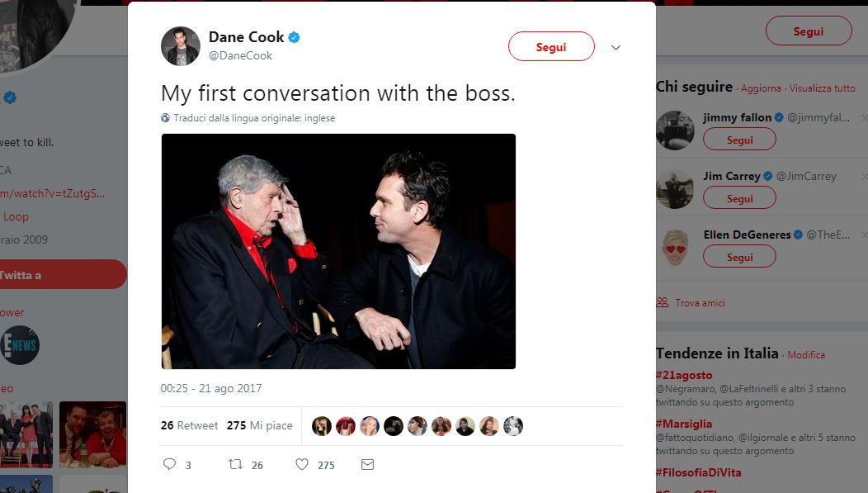The width and height of the screenshot is (868, 493).
Task: Send tweet via direct message envelope icon
Action: click(368, 465)
